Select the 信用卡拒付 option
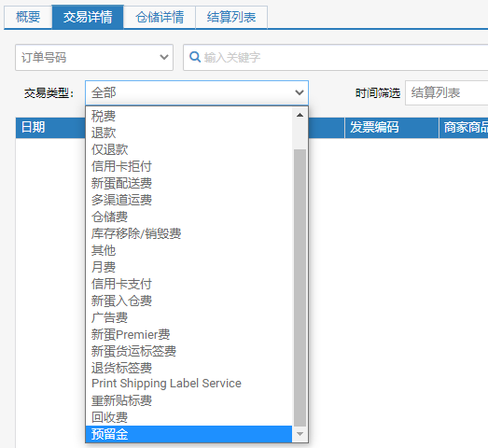 (188, 166)
